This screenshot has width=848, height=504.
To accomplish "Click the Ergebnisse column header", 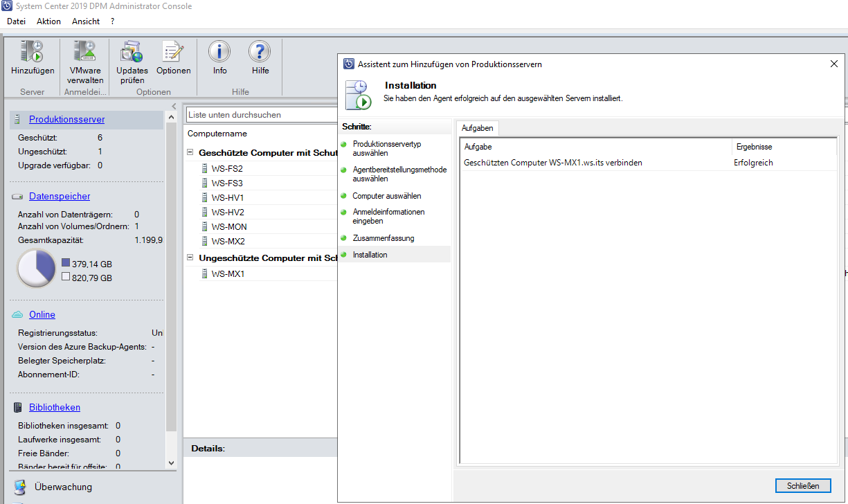I will [784, 147].
